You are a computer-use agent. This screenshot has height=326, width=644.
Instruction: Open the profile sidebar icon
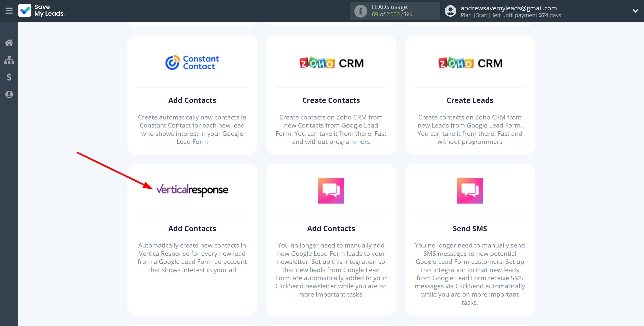pyautogui.click(x=9, y=95)
